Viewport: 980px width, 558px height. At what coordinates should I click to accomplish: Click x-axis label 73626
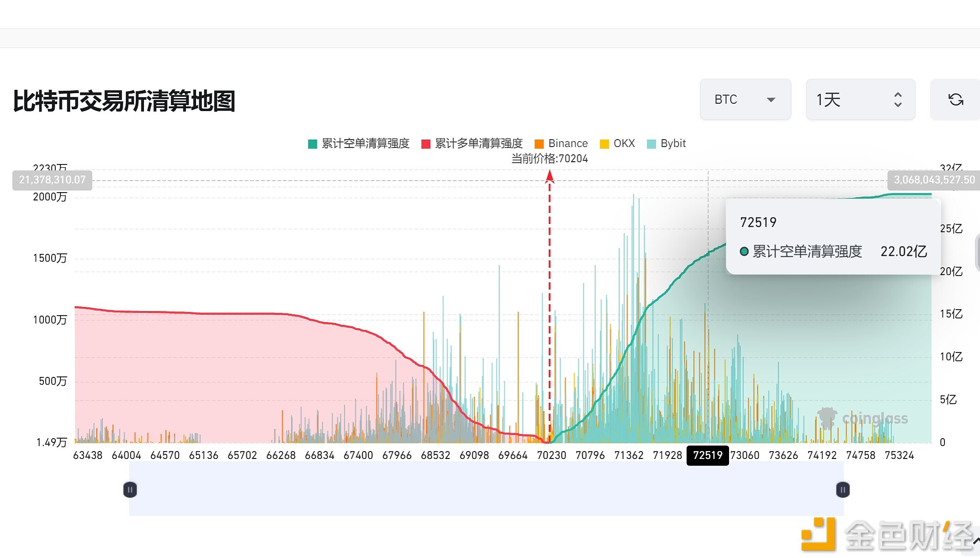pos(783,455)
